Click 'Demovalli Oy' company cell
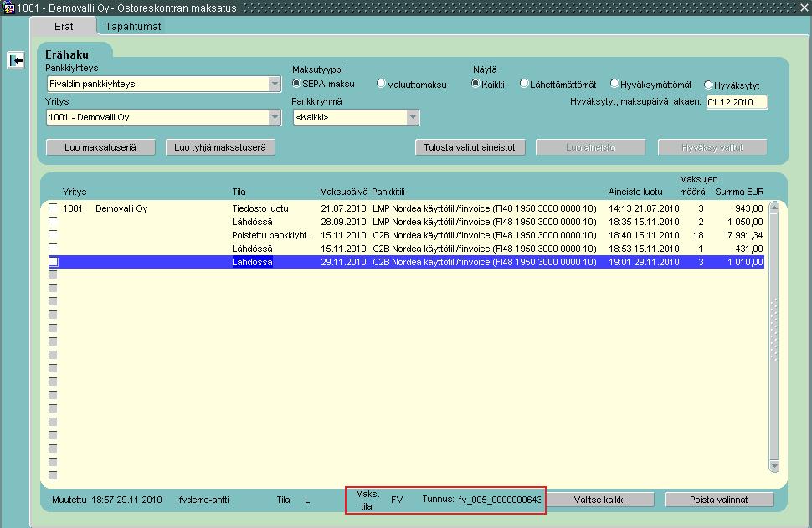 tap(121, 208)
